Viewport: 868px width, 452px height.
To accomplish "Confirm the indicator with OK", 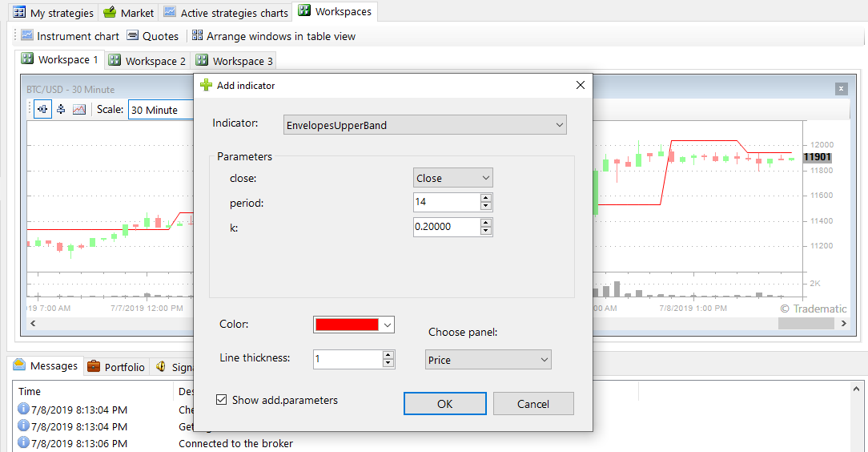I will [444, 404].
